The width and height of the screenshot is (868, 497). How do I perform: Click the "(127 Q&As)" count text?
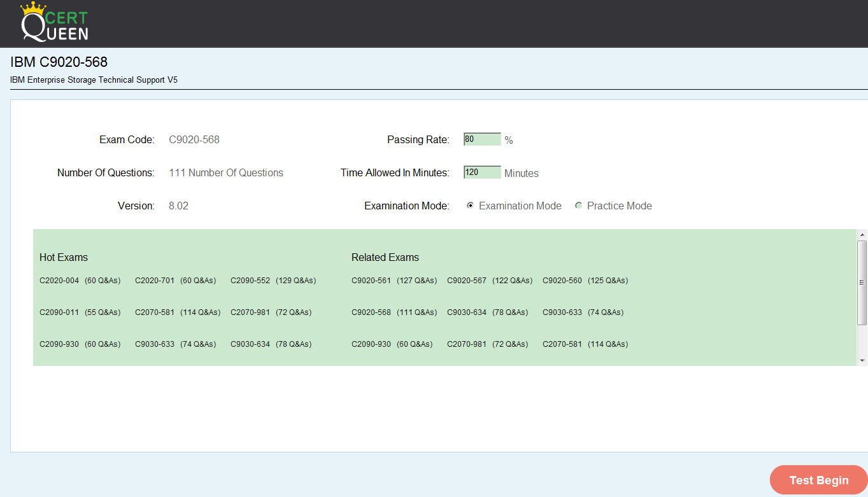coord(416,281)
